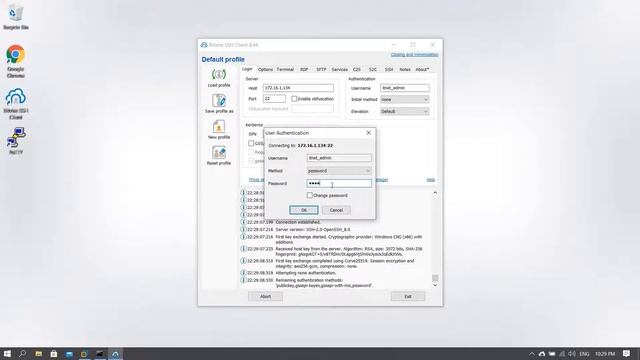Open the Windows Start menu

click(x=7, y=353)
